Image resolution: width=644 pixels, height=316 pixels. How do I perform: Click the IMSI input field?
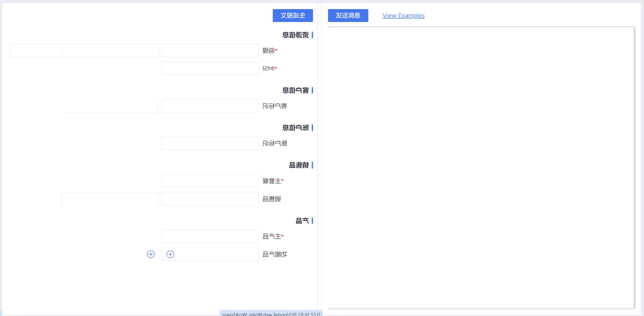click(210, 68)
